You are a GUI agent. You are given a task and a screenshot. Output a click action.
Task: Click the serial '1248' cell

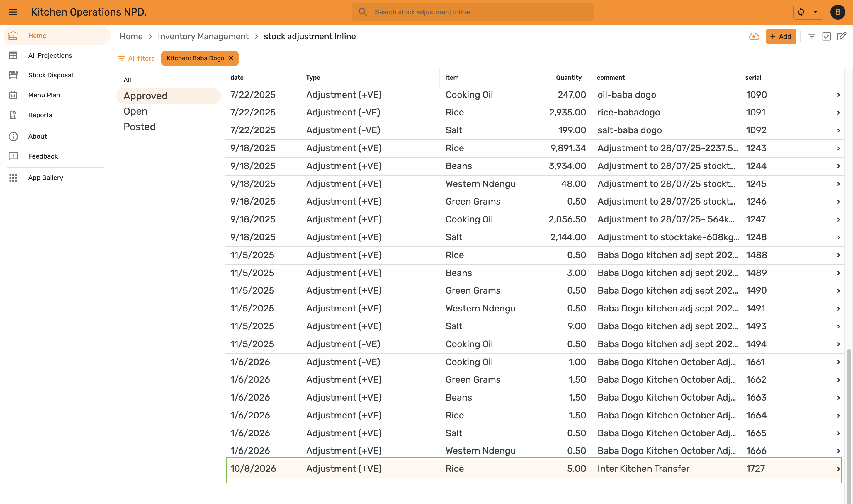pos(756,237)
